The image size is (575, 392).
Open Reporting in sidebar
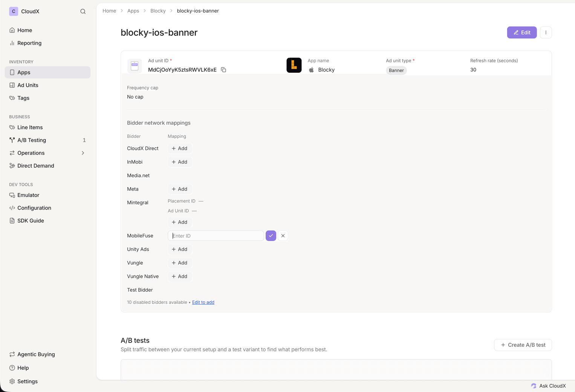pos(47,43)
